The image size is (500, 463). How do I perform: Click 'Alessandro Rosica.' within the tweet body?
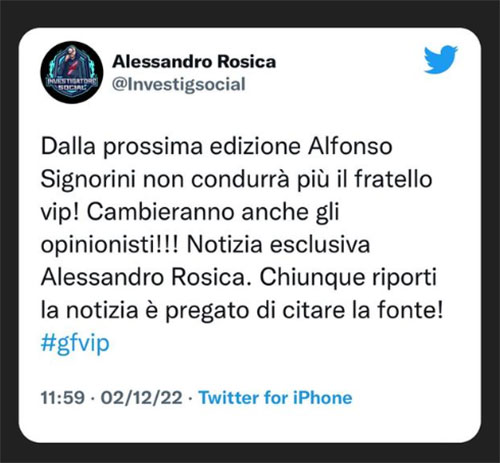pos(146,277)
